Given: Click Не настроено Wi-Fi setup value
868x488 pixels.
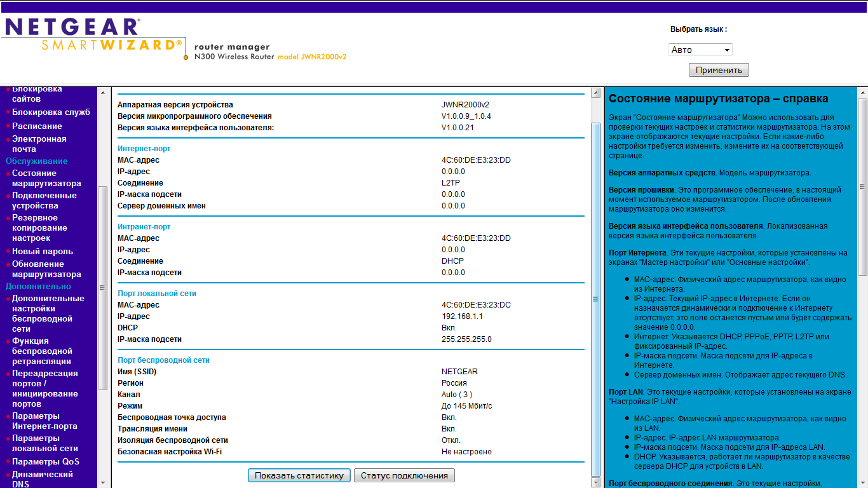Looking at the screenshot, I should pos(466,452).
